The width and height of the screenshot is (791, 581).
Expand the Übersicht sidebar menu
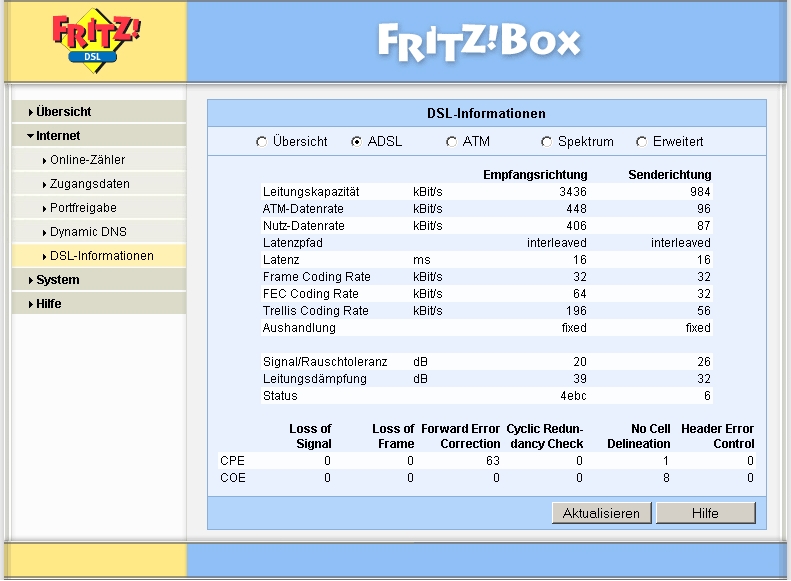99,111
